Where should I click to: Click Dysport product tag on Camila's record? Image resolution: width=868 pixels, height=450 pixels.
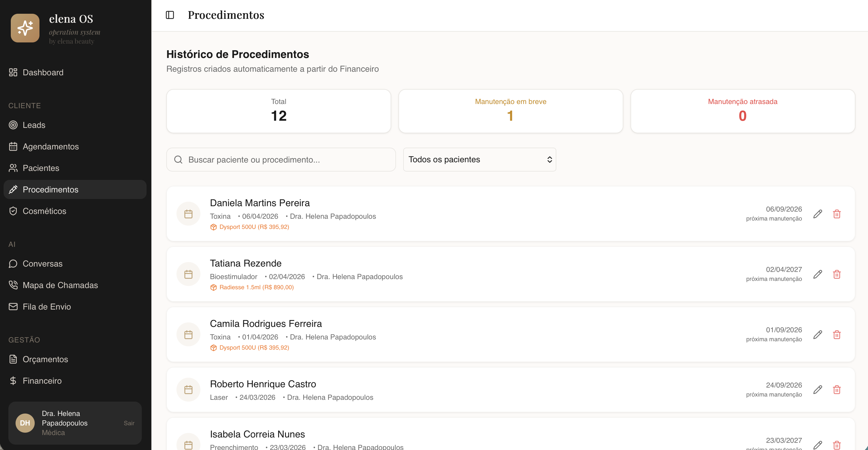[250, 348]
